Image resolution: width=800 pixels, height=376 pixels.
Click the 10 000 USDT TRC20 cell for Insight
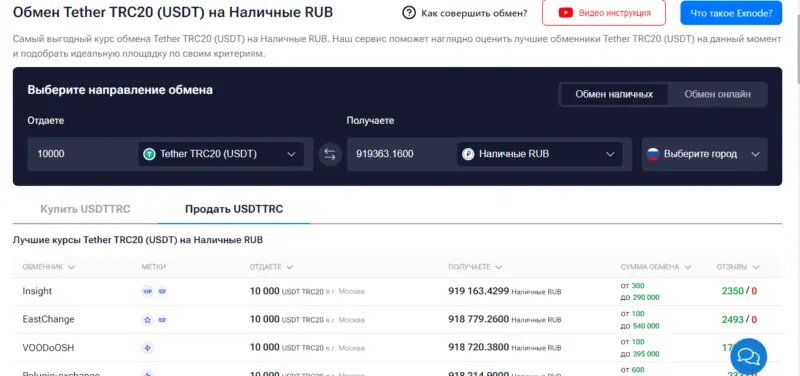307,291
